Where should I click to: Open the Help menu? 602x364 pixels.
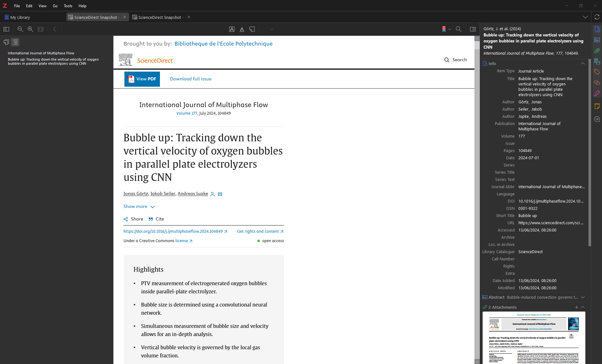pos(82,6)
